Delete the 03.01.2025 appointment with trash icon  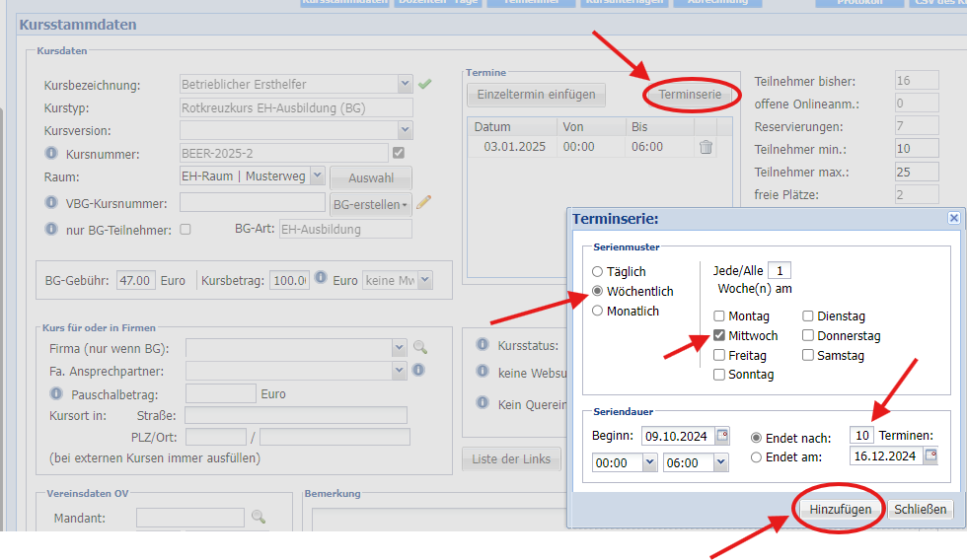[706, 147]
